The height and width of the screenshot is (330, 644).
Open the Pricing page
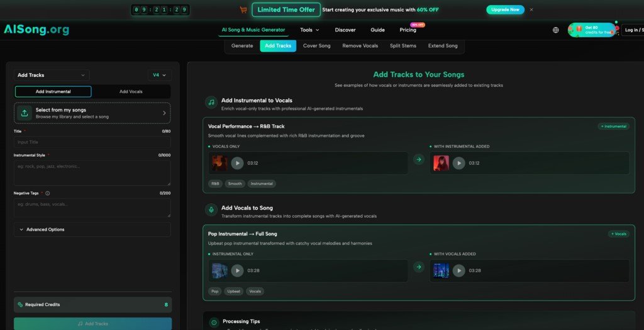pos(408,30)
